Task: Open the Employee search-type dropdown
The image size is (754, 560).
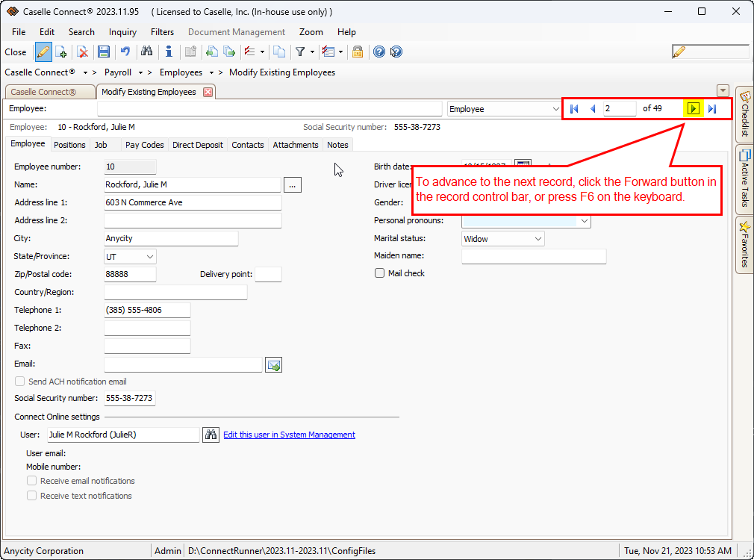Action: pos(556,109)
